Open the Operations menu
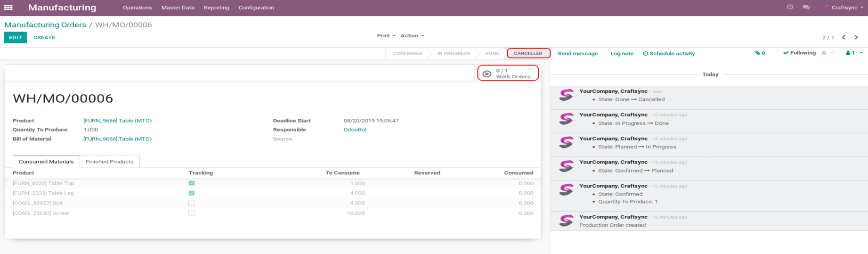This screenshot has width=868, height=254. pyautogui.click(x=137, y=8)
